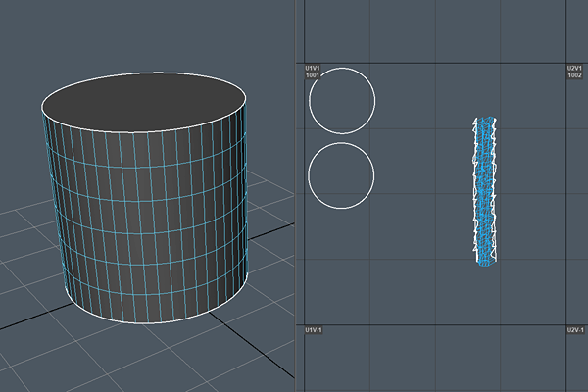Image resolution: width=588 pixels, height=392 pixels.
Task: Click the divider between 3D and UV views
Action: click(295, 196)
